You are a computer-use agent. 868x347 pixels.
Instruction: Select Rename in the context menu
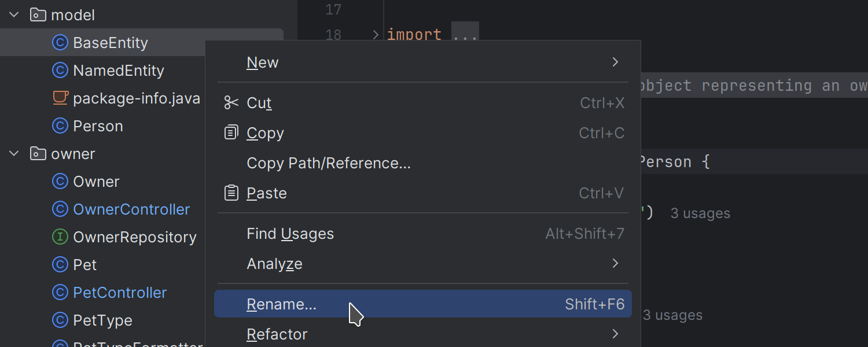tap(282, 304)
